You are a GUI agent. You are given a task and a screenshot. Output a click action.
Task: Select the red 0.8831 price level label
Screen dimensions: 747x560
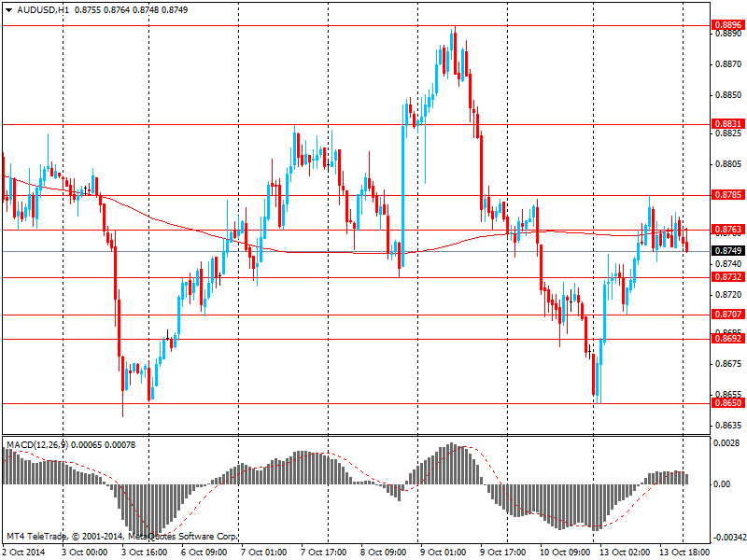click(727, 123)
